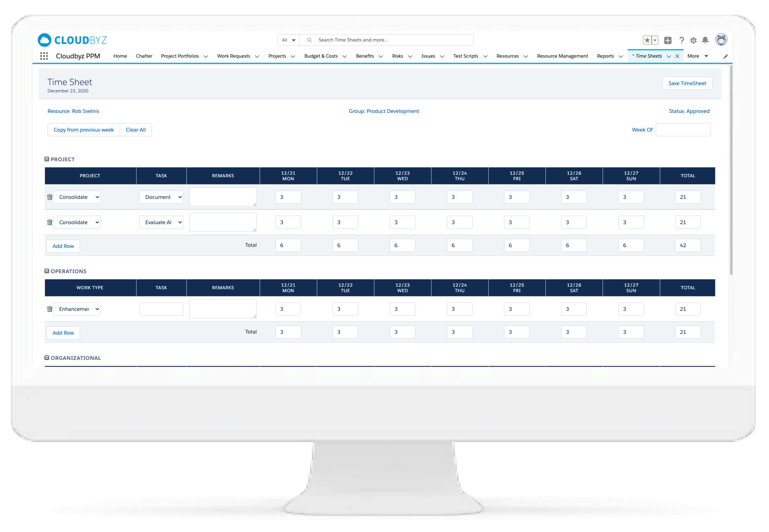Screen dimensions: 769x532
Task: Click Copy from previous week
Action: pos(83,130)
